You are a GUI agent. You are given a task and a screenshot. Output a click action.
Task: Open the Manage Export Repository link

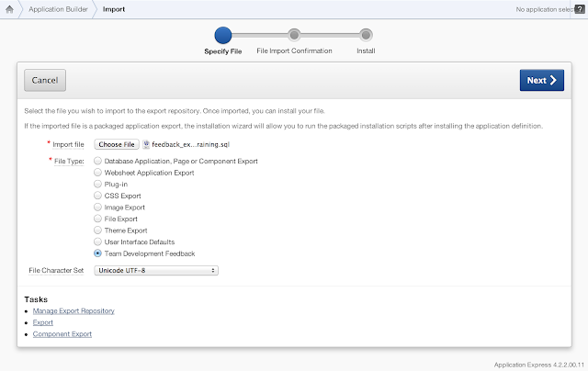[73, 311]
